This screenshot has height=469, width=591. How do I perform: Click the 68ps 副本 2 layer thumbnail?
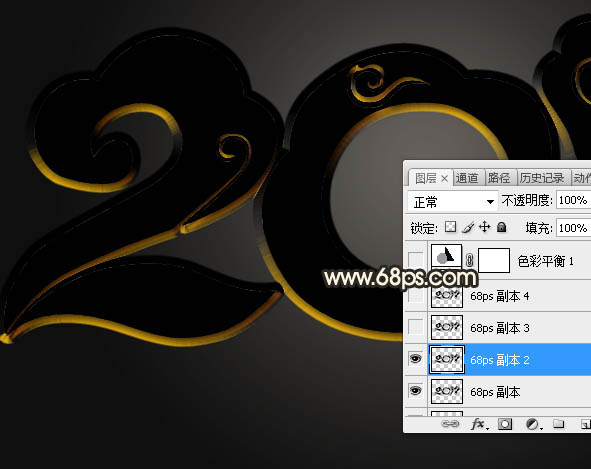click(x=447, y=360)
